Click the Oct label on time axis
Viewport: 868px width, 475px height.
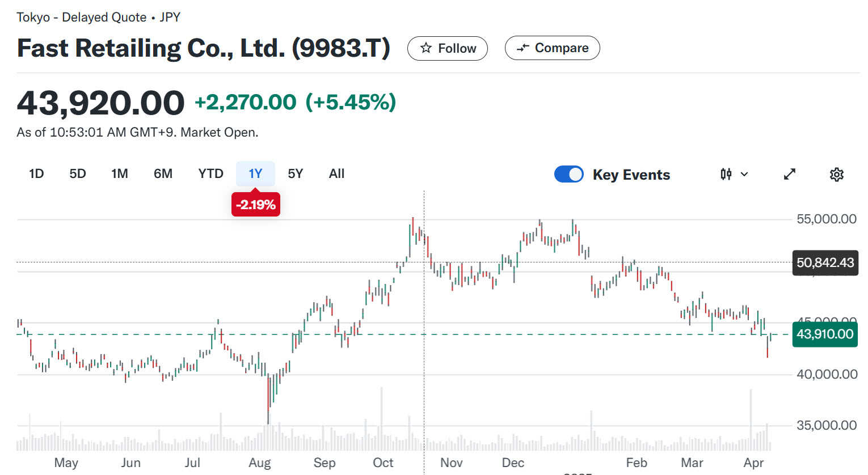pyautogui.click(x=383, y=463)
